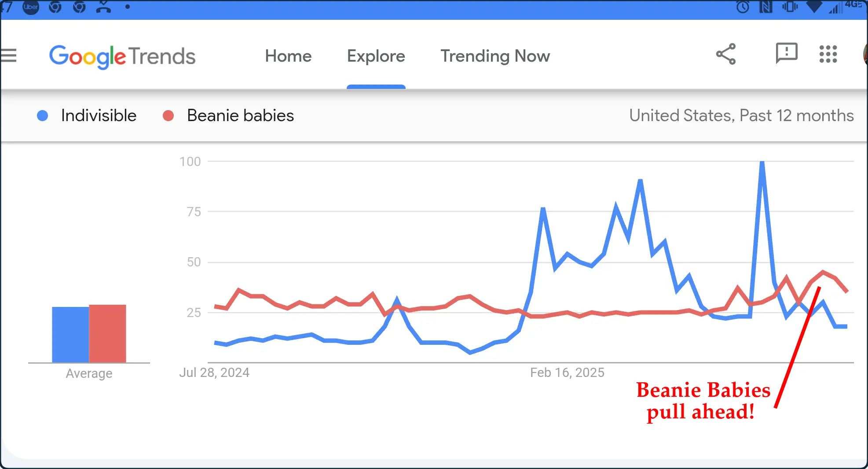Tap the Uber notification icon
Viewport: 868px width, 469px height.
[x=31, y=7]
